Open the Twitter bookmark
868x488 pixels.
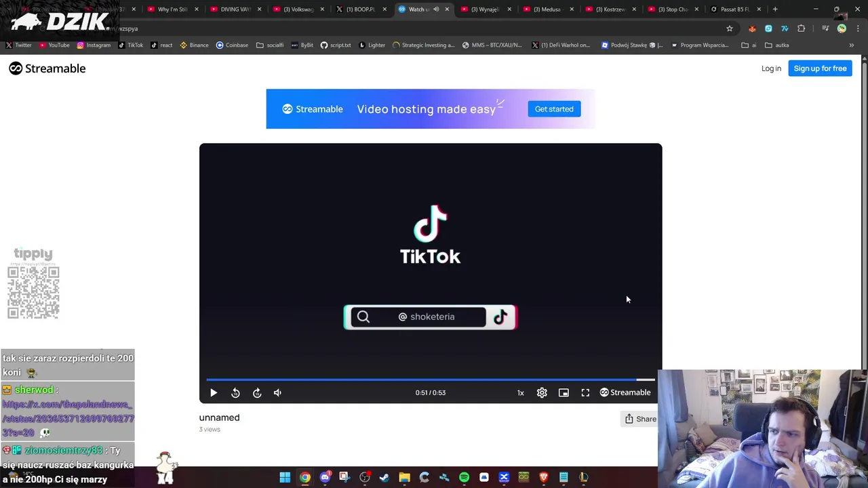point(18,45)
